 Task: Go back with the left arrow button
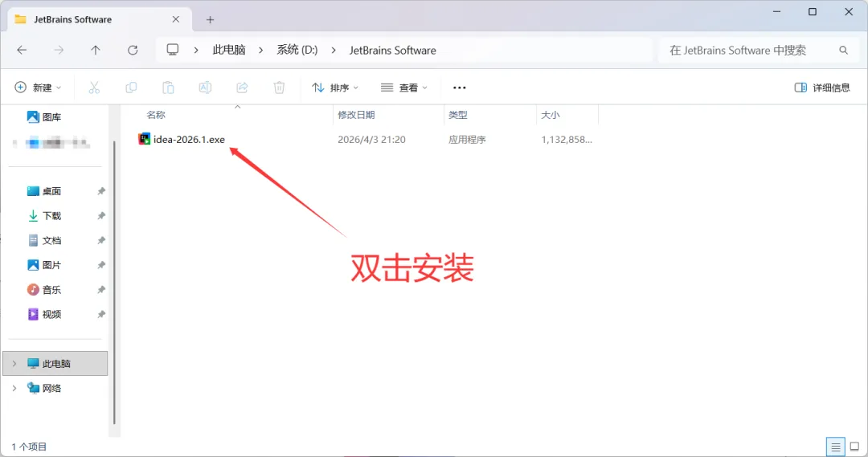[22, 51]
